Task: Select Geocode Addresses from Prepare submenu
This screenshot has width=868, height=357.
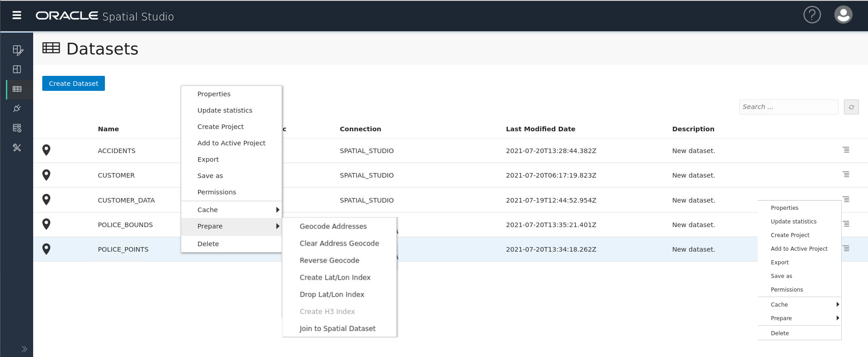Action: [333, 226]
